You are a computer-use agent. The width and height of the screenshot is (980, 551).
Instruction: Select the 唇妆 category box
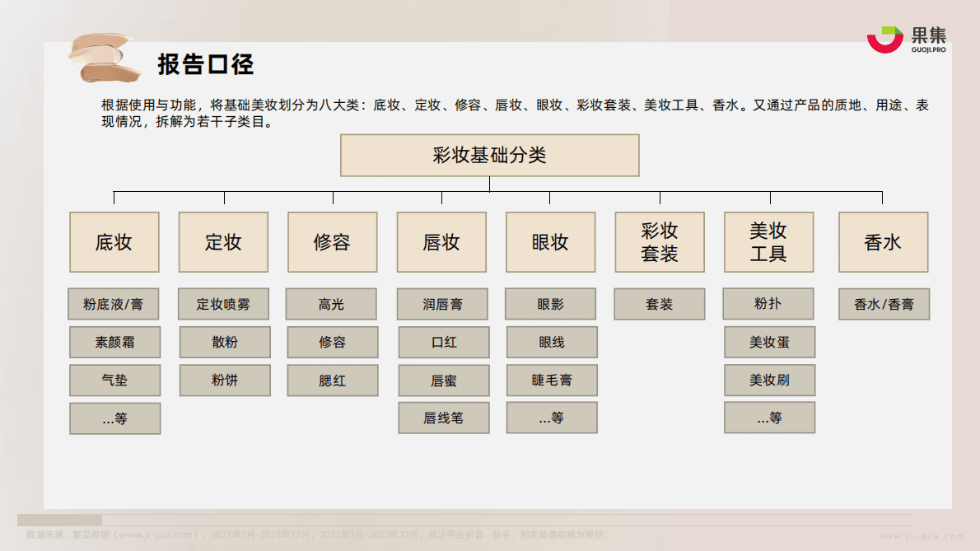pyautogui.click(x=441, y=242)
